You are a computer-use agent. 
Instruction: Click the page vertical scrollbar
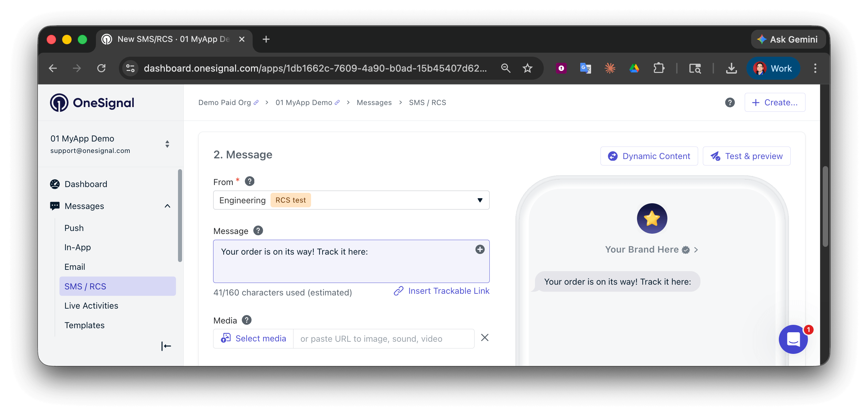(x=825, y=206)
